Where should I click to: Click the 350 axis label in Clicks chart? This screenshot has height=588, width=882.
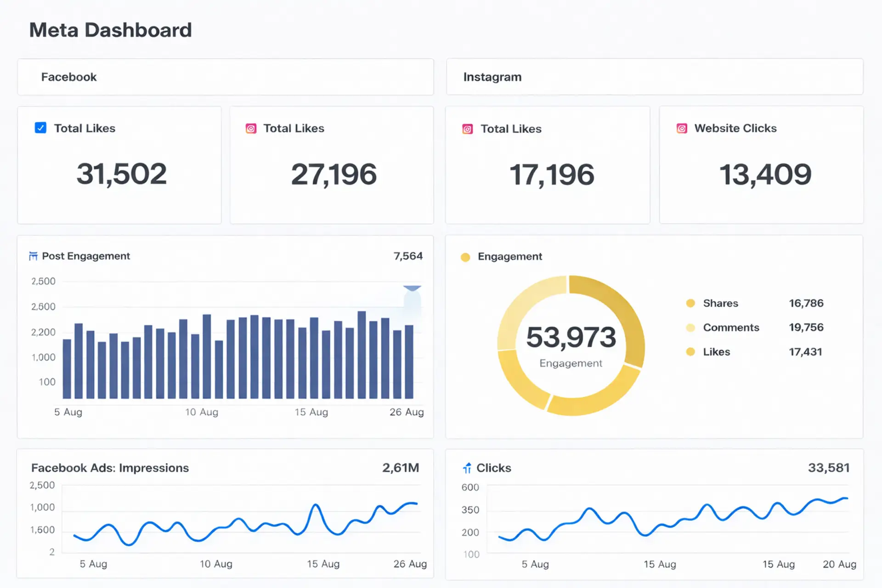click(x=470, y=510)
